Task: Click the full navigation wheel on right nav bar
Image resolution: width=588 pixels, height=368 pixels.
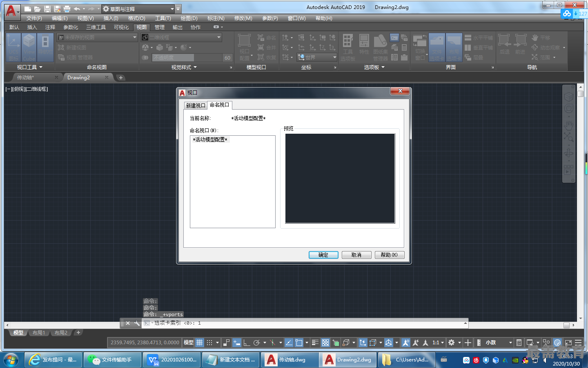Action: click(569, 109)
